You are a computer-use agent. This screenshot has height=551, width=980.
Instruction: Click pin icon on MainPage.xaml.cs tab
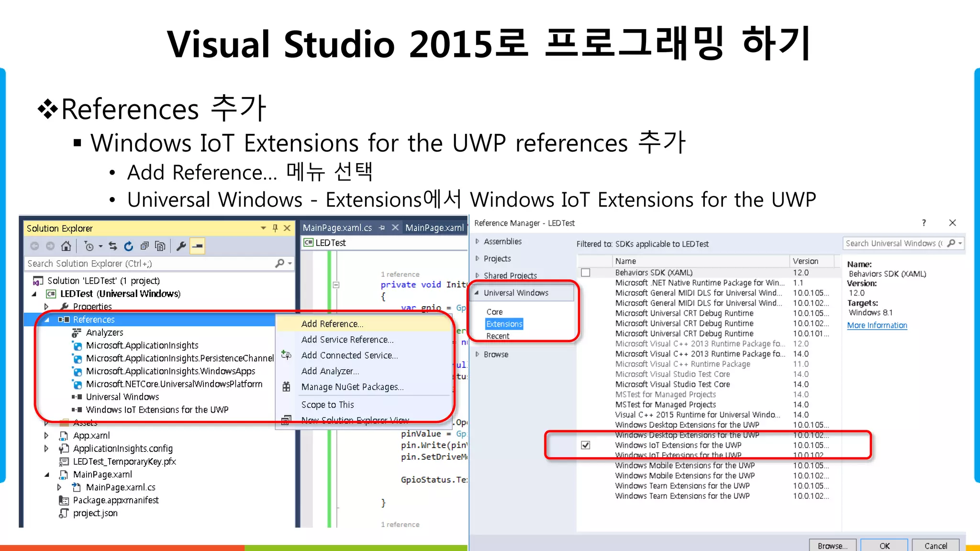(x=382, y=228)
